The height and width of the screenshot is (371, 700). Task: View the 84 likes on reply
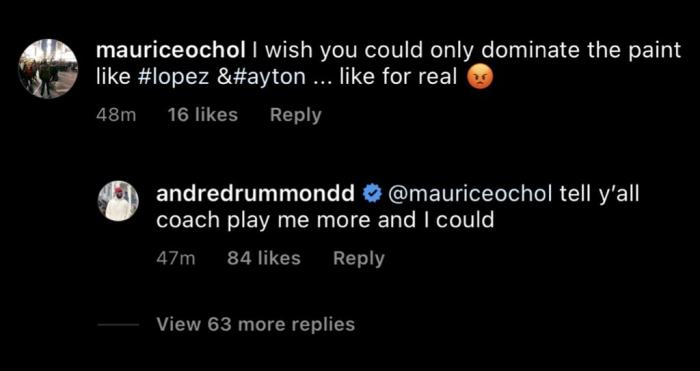263,258
